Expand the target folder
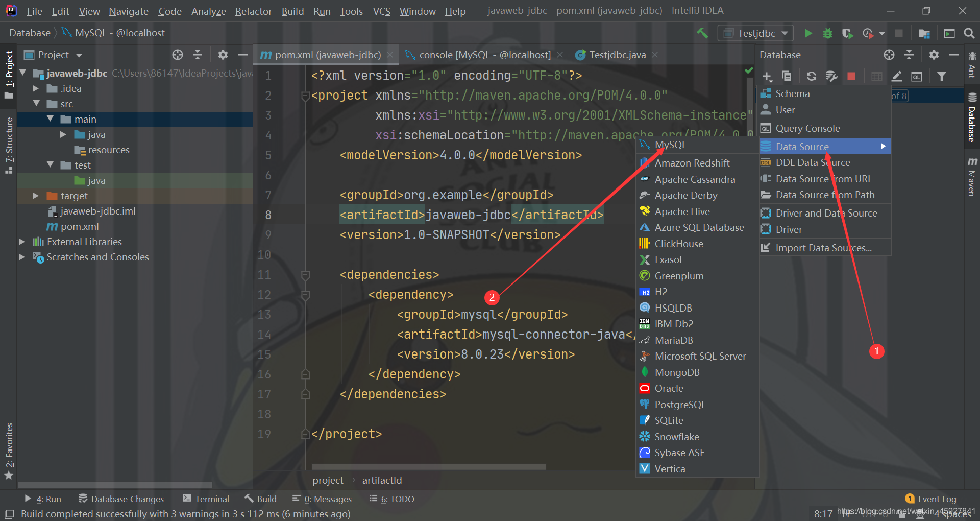Viewport: 980px width, 521px height. click(x=36, y=196)
